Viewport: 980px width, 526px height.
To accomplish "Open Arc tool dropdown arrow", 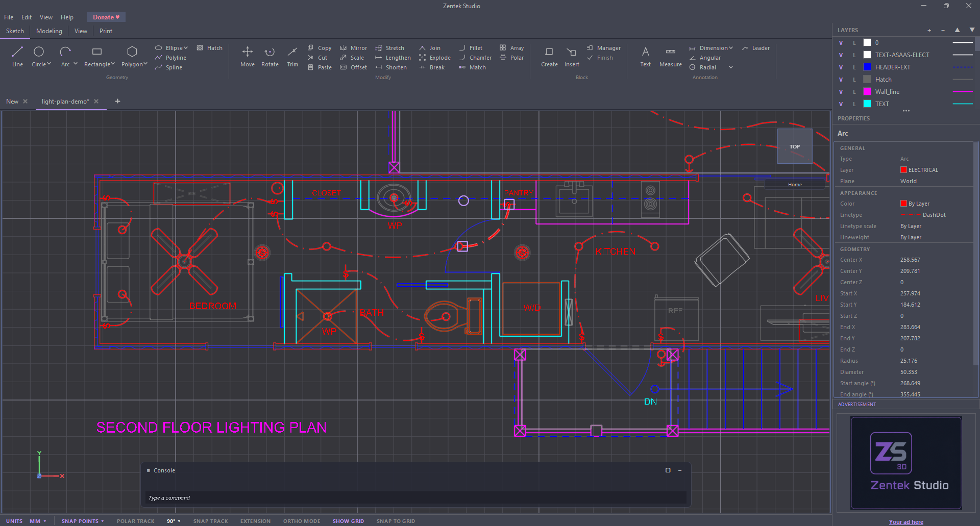I will click(x=76, y=64).
